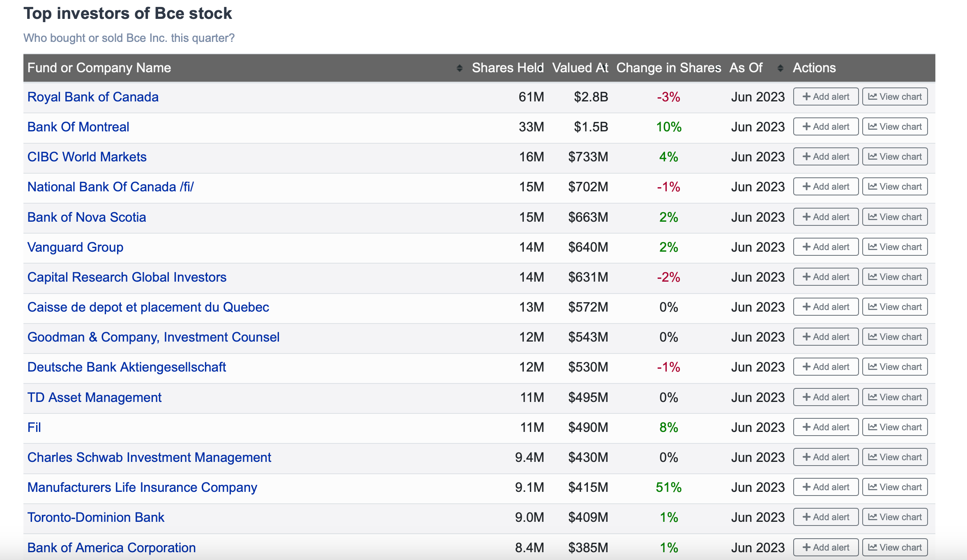Add alert for Caisse de depot row
This screenshot has width=967, height=560.
tap(826, 307)
